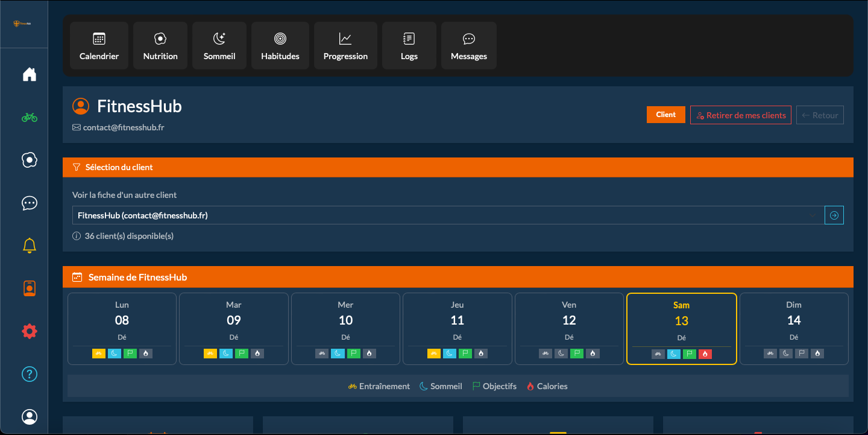Toggle the objectives flag indicator on Mercredi 10

(x=353, y=354)
